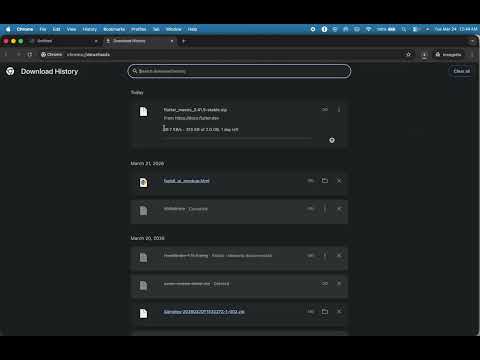Open the Window menu
Viewport: 480px width, 360px height.
click(x=174, y=29)
